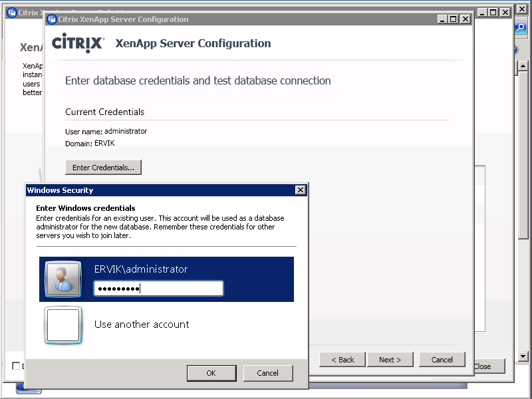This screenshot has width=532, height=399.
Task: Cancel the Windows Security credentials prompt
Action: pyautogui.click(x=268, y=373)
